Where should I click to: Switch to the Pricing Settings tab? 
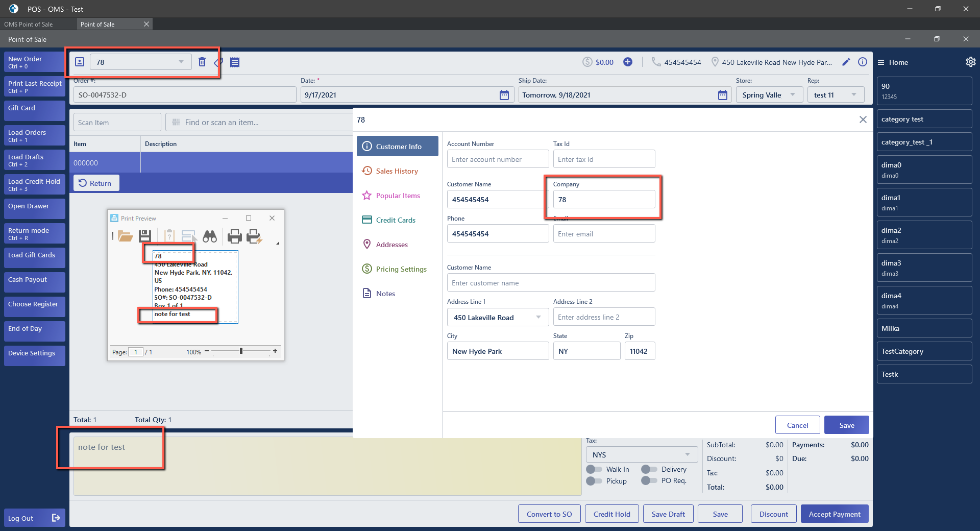coord(401,269)
